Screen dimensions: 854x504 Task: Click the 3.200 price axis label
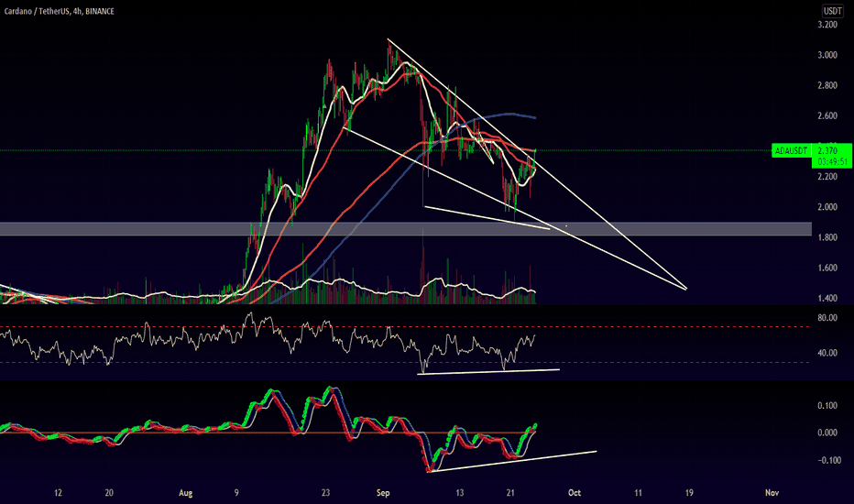coord(827,25)
